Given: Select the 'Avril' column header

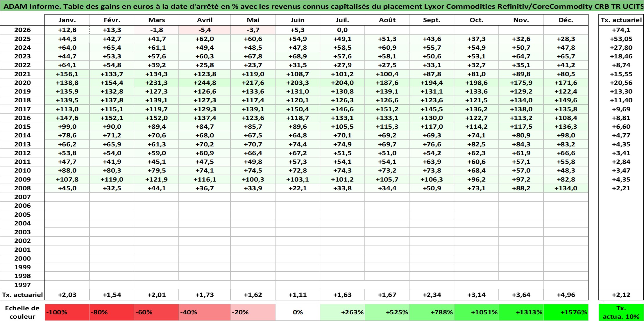Looking at the screenshot, I should [x=205, y=20].
